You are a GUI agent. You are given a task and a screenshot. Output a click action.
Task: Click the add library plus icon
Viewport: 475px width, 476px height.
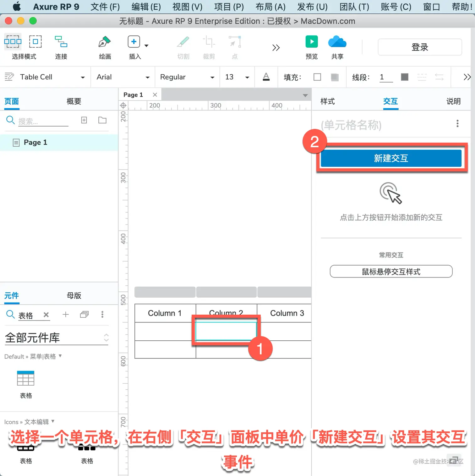(x=66, y=314)
